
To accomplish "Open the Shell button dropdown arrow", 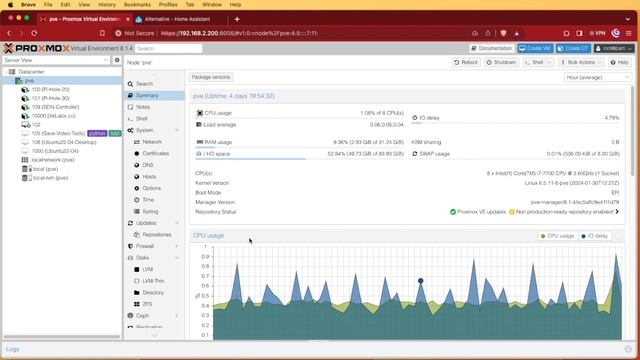I will pyautogui.click(x=549, y=62).
